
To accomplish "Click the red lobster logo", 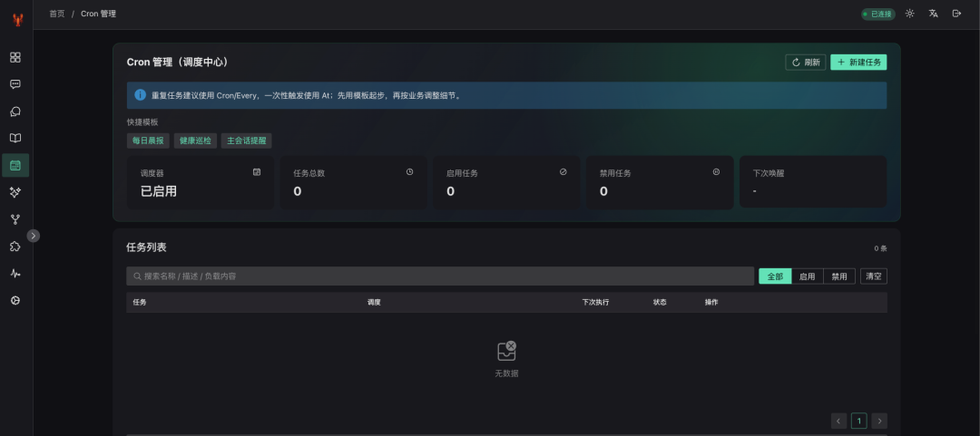I will pyautogui.click(x=17, y=20).
